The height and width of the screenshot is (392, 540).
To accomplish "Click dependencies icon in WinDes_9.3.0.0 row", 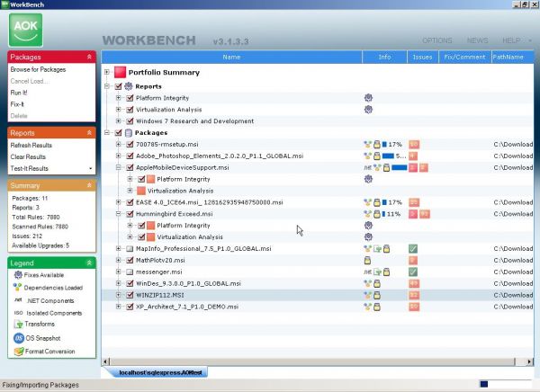I will 368,283.
